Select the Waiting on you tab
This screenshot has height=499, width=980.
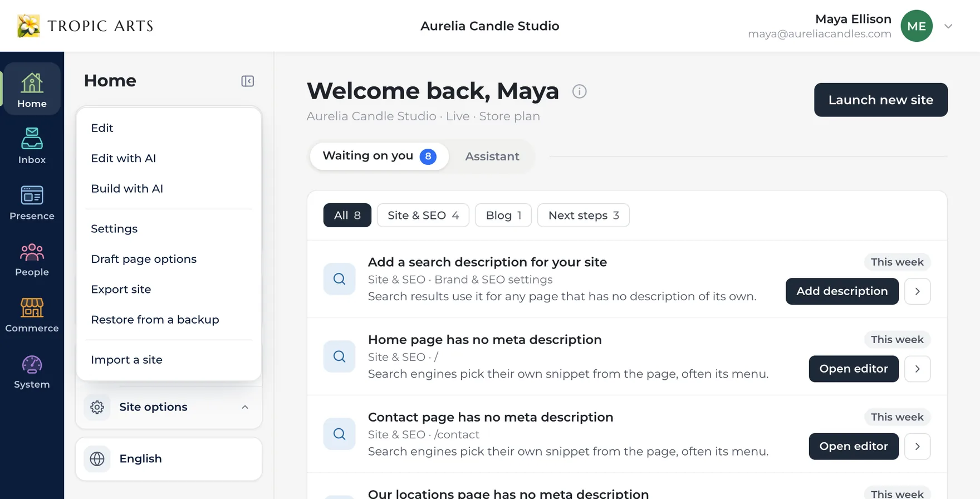click(379, 156)
